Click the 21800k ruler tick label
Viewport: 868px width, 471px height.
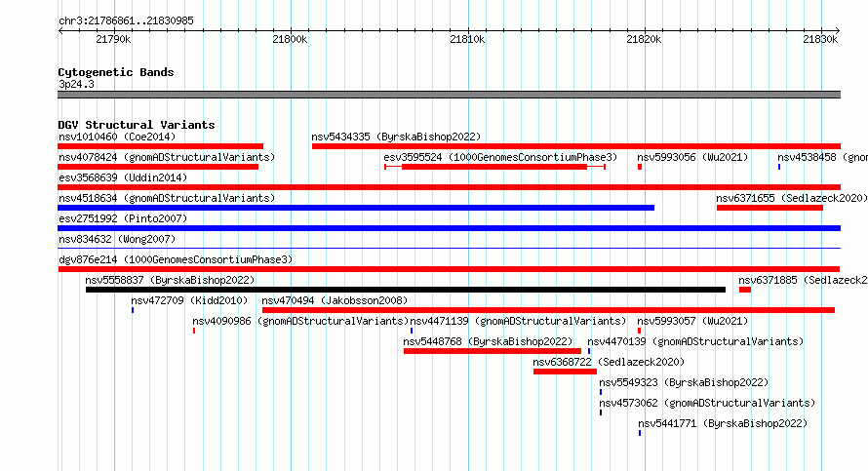click(290, 39)
